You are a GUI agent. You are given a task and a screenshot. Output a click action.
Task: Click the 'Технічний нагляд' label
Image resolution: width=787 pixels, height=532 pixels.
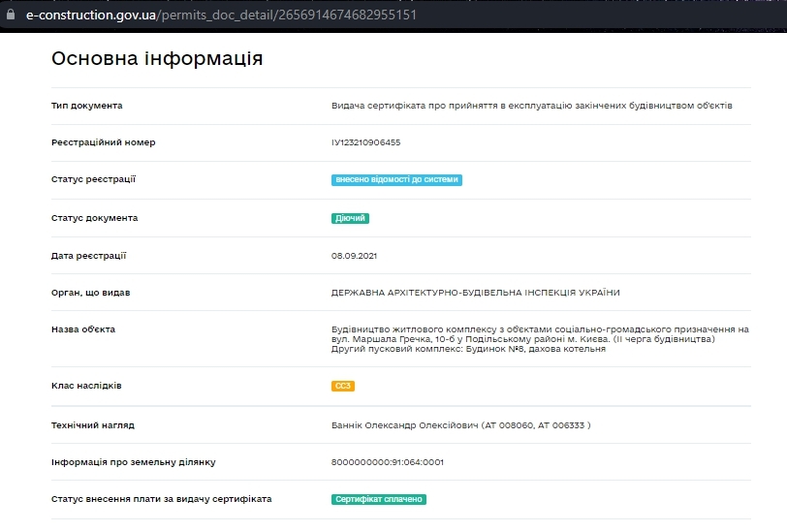coord(93,425)
